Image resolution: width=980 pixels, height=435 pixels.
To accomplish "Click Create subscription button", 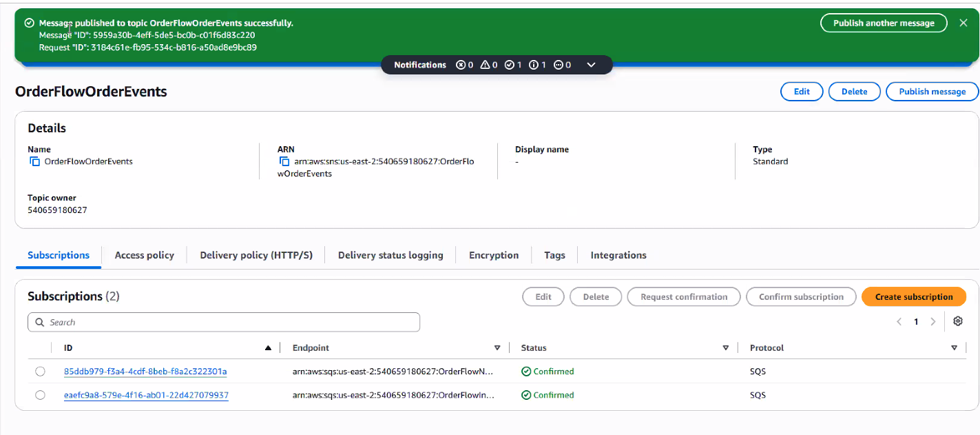I will pyautogui.click(x=914, y=297).
